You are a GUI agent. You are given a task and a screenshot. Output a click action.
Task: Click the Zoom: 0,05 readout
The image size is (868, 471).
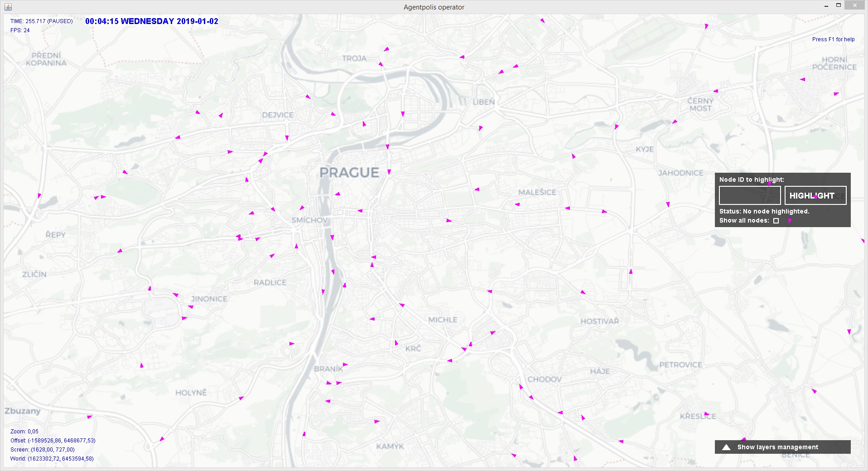24,432
